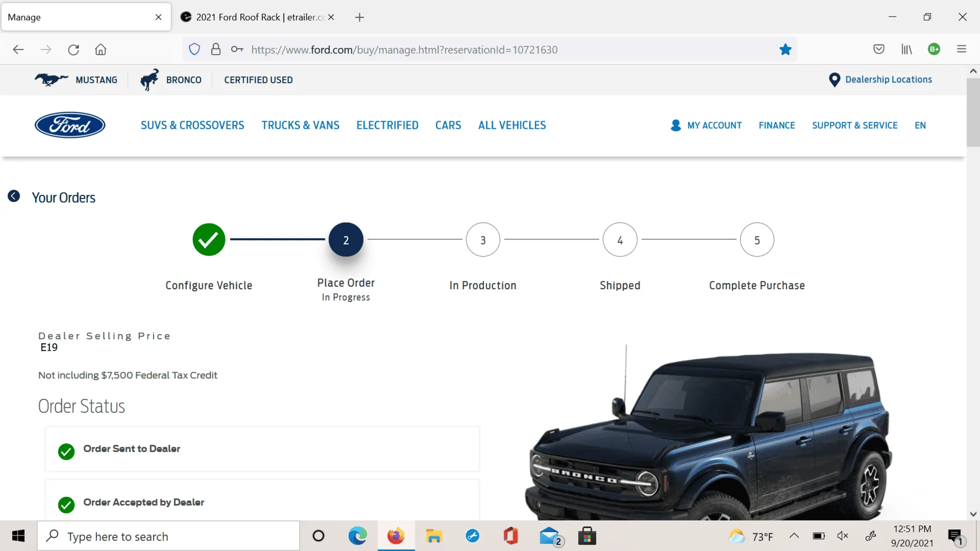Viewport: 980px width, 551px height.
Task: Open the Support & Service menu
Action: 855,125
